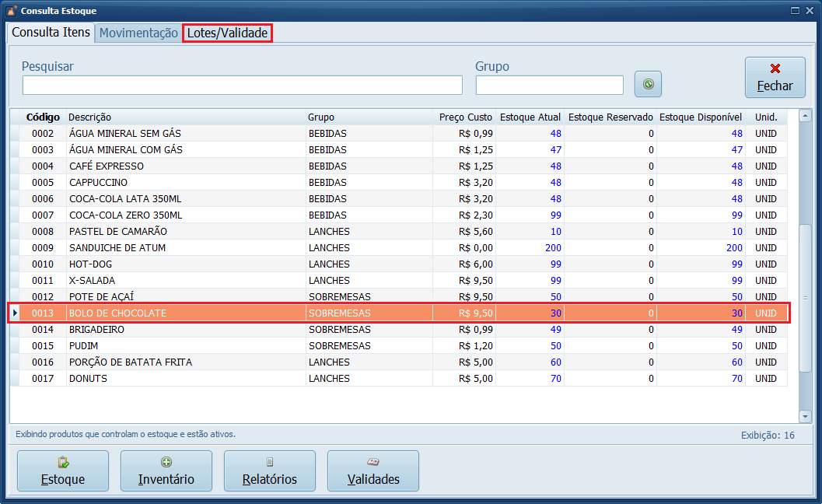Click the Consulta Estoque window title icon
The width and height of the screenshot is (822, 504).
[x=11, y=11]
